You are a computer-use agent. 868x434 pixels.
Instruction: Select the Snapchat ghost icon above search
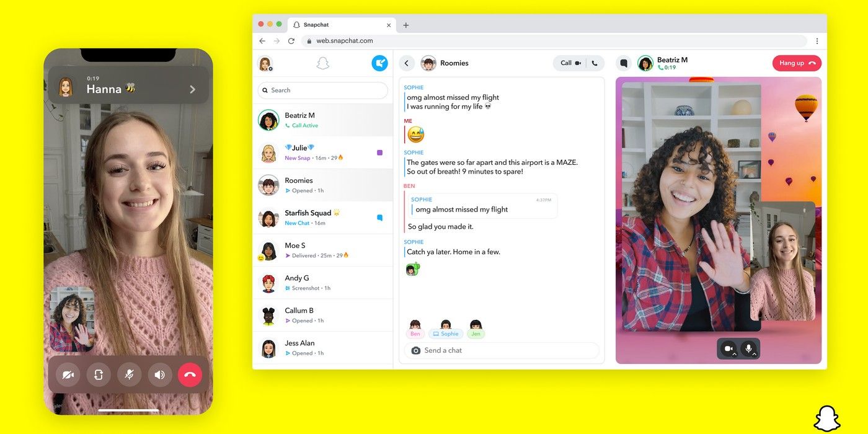click(322, 62)
